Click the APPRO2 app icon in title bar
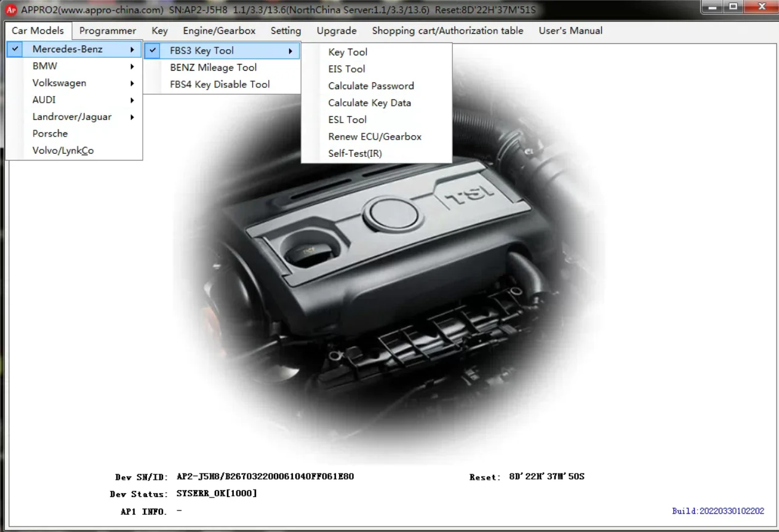779x532 pixels. tap(10, 10)
